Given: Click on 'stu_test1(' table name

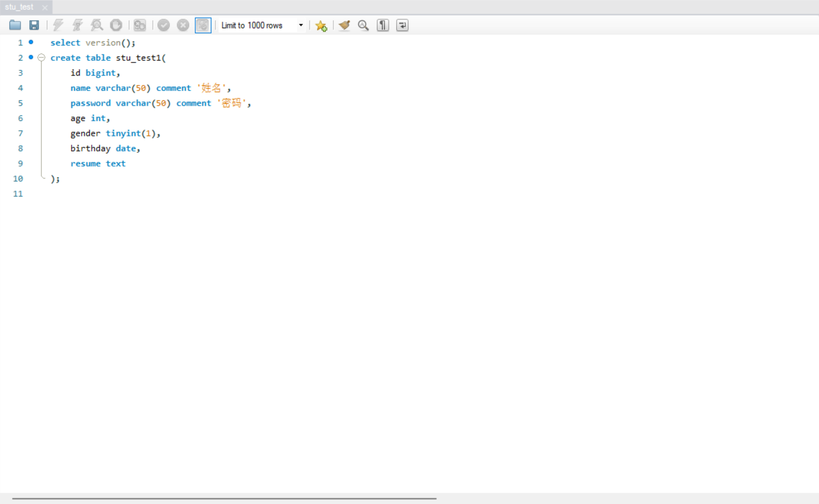Looking at the screenshot, I should [x=141, y=58].
